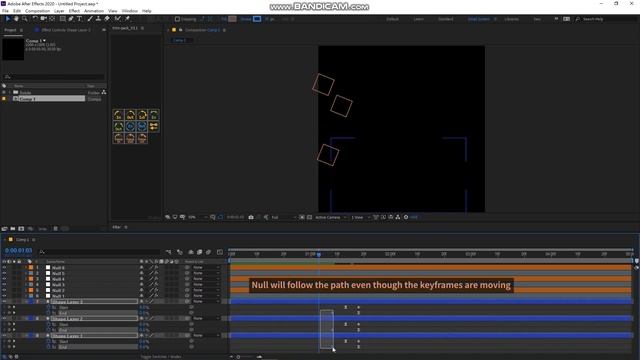Hide the Null 5 layer with eye
Image resolution: width=640 pixels, height=360 pixels.
pyautogui.click(x=4, y=273)
